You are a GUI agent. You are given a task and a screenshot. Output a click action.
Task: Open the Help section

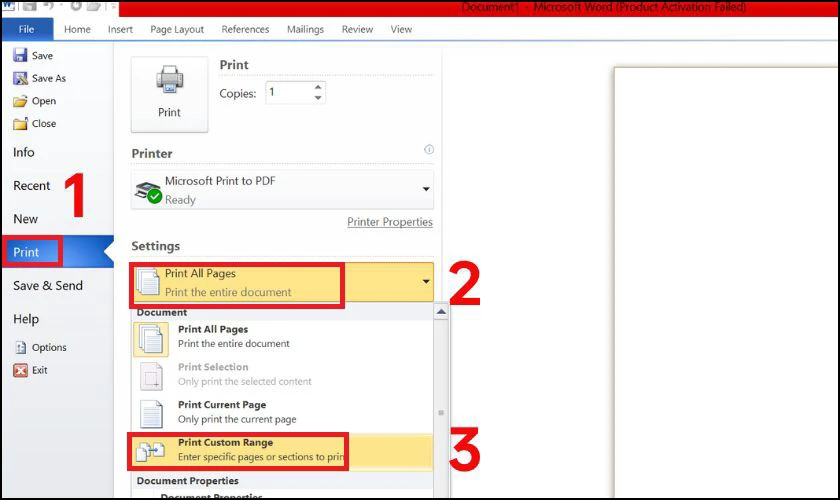(26, 319)
